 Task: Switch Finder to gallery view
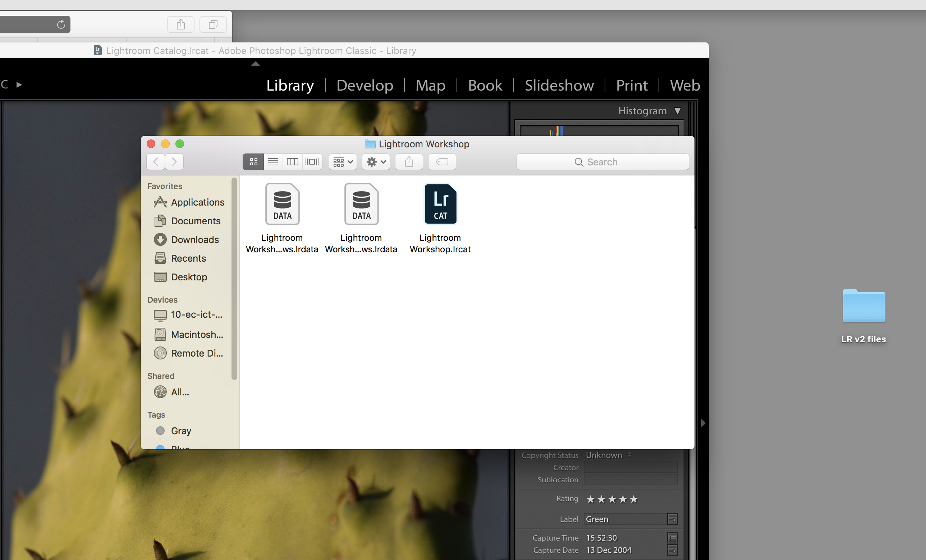coord(312,162)
